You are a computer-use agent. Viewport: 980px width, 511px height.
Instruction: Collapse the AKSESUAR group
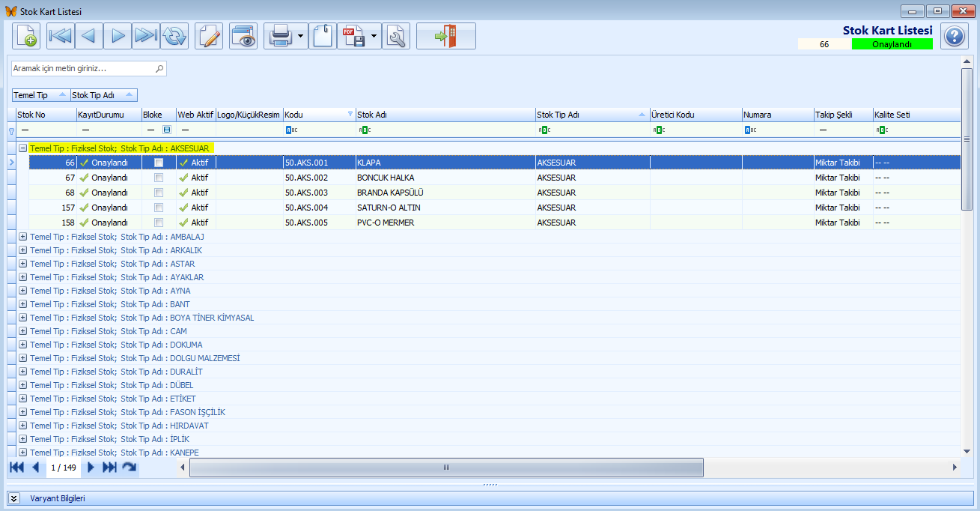(23, 148)
